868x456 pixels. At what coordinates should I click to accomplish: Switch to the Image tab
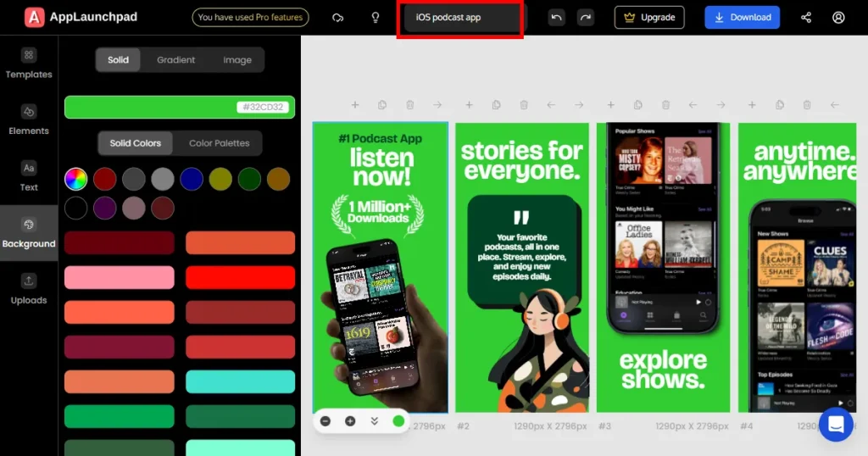[x=237, y=60]
